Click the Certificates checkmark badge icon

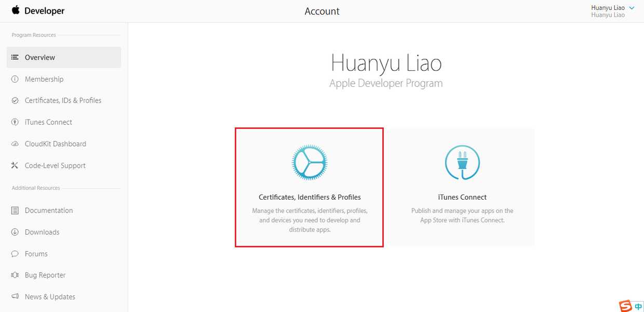15,100
